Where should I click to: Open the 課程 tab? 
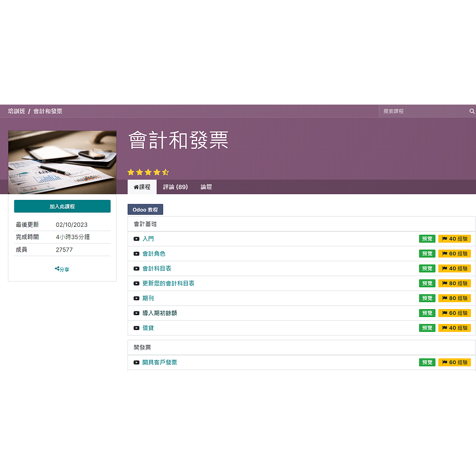142,187
